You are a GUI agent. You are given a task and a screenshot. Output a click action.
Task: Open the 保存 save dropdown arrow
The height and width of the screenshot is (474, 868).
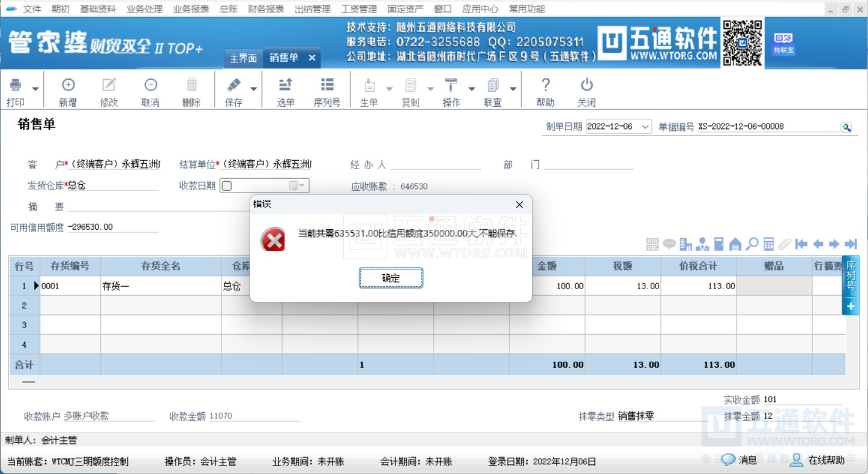tap(254, 89)
